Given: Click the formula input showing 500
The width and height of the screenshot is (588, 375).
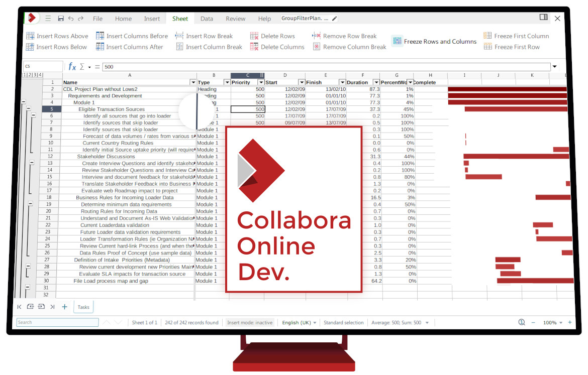Looking at the screenshot, I should 326,67.
